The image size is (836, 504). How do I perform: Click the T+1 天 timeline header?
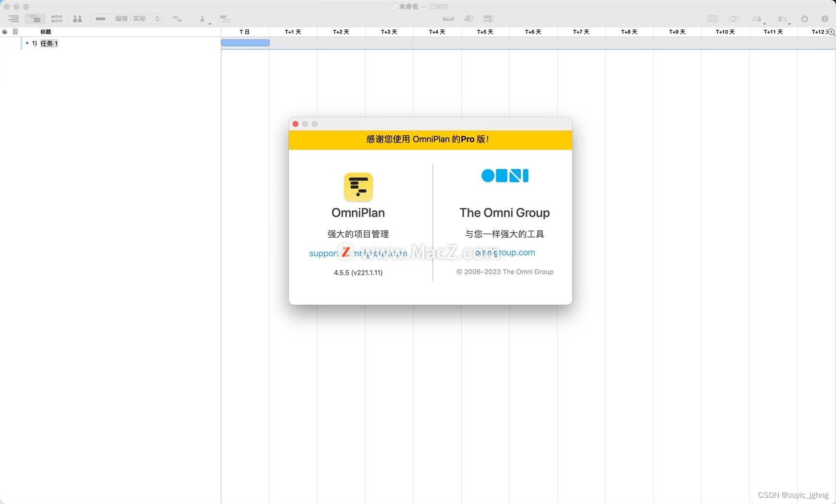pos(293,32)
